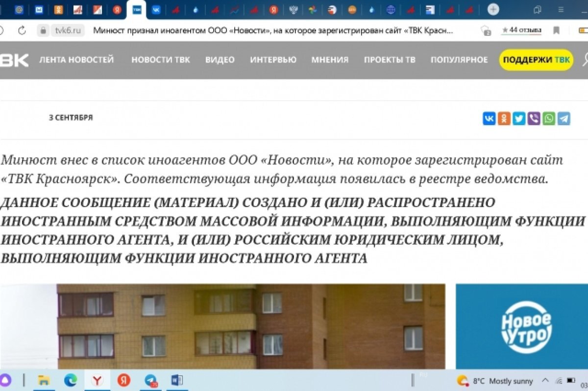Send the article through Telegram
Screen dimensions: 588x391
(563, 118)
